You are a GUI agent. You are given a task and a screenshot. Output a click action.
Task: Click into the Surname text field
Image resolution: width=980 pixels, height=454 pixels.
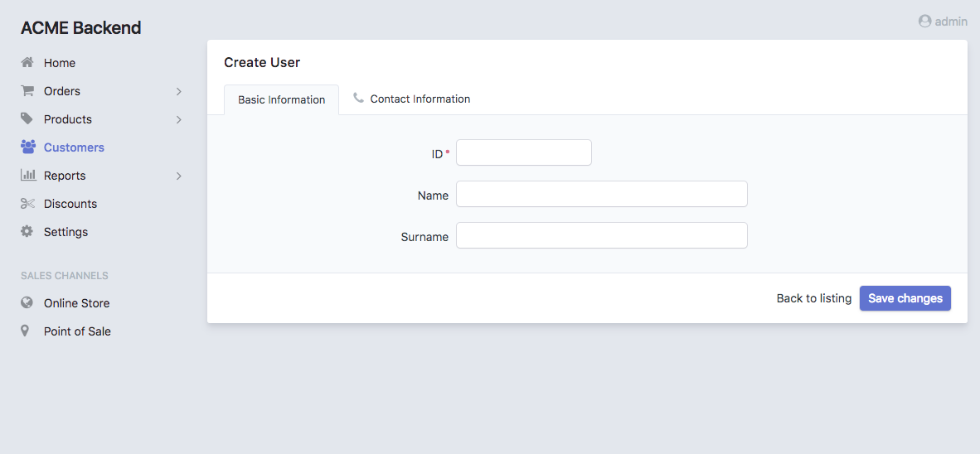point(601,235)
